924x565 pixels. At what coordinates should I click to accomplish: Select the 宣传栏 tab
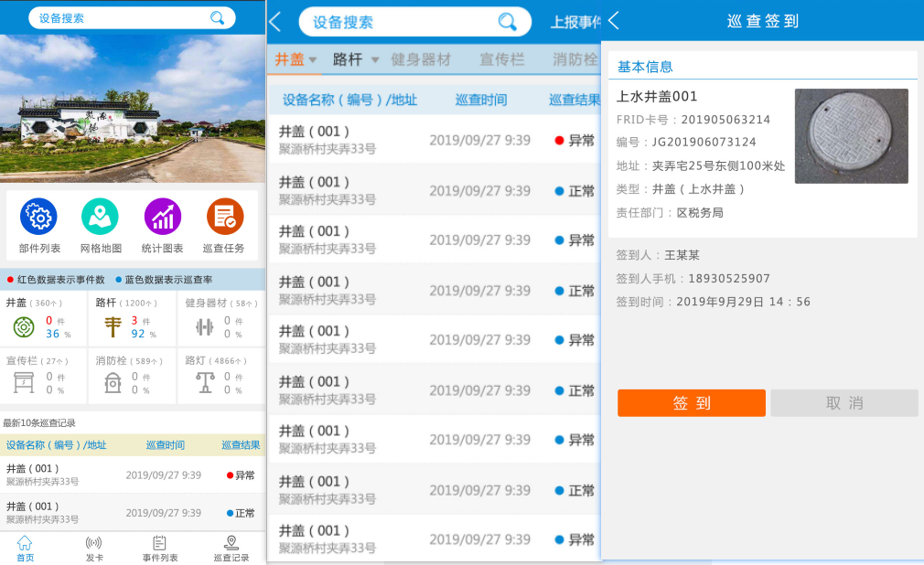502,59
